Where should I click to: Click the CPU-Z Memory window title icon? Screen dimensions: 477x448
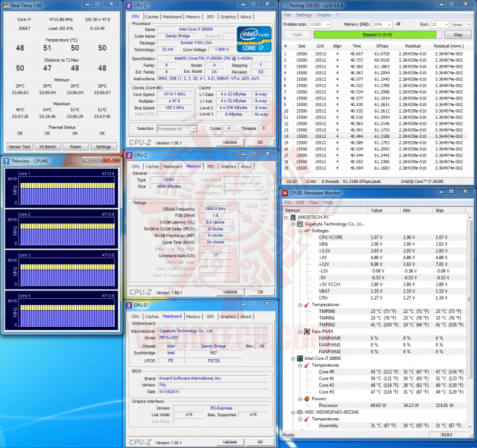[x=129, y=155]
